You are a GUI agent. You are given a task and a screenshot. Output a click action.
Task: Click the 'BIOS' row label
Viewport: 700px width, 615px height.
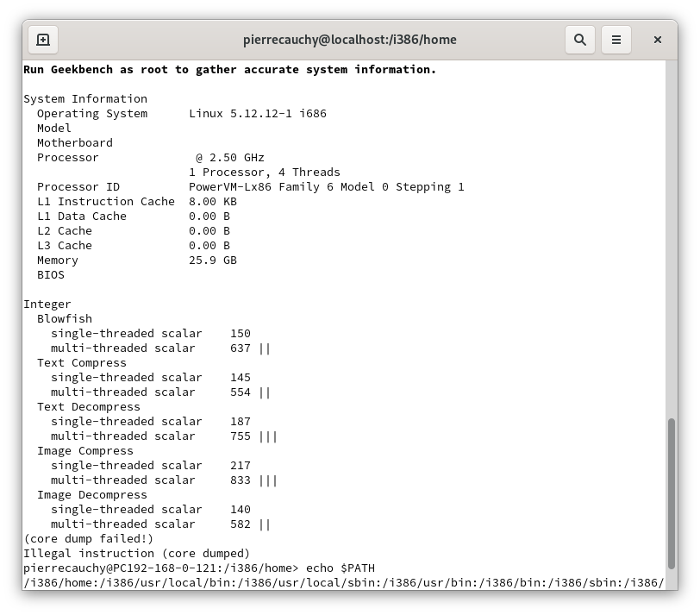point(51,274)
